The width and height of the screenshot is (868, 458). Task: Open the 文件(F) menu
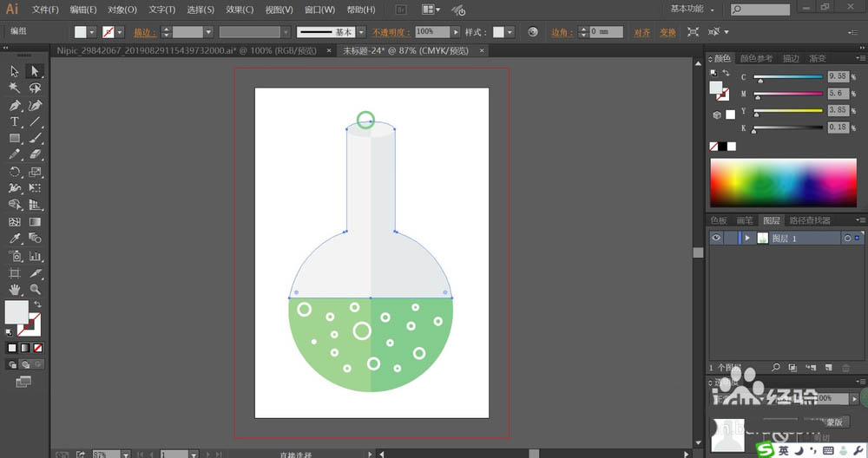(x=45, y=10)
